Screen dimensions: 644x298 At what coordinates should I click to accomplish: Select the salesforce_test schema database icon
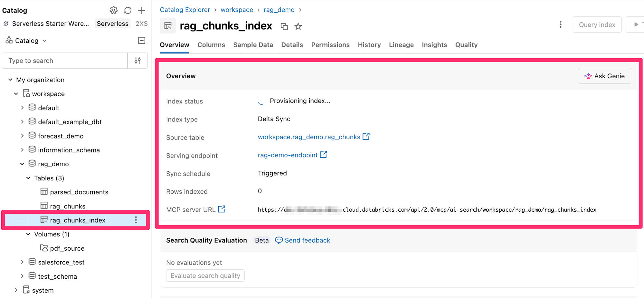click(x=32, y=262)
